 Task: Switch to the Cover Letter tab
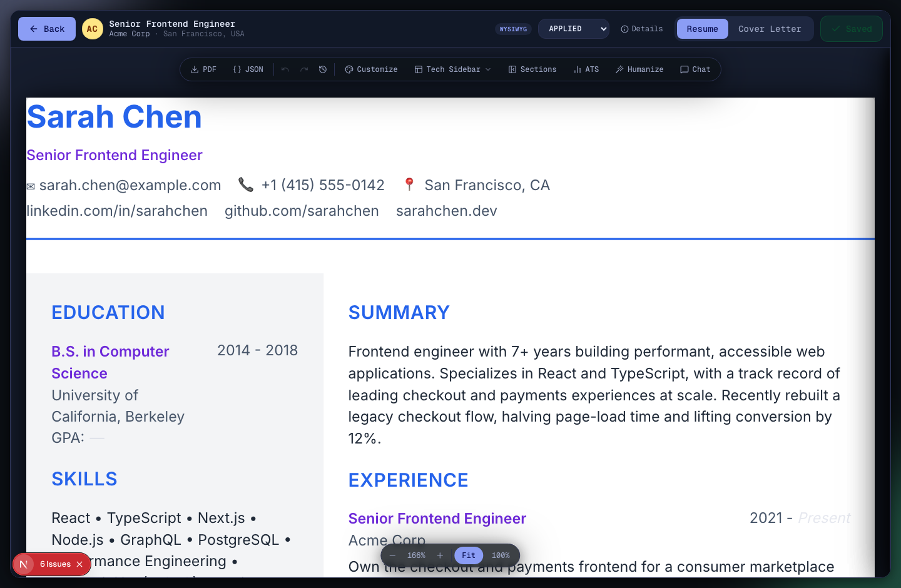coord(770,29)
